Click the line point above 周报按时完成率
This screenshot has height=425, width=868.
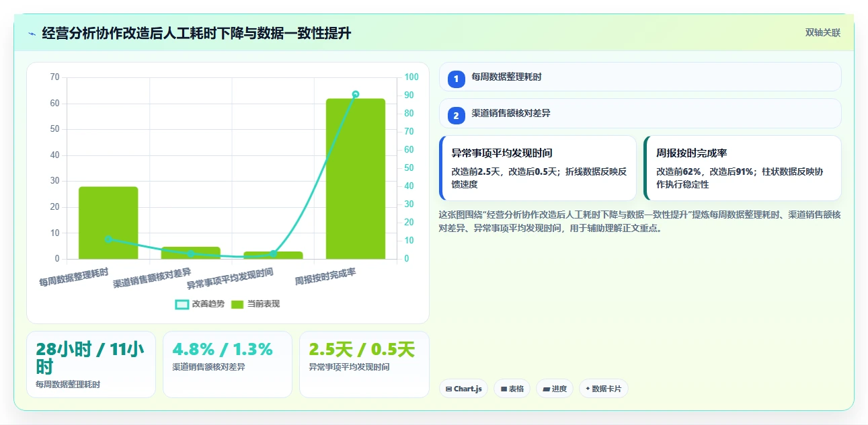[356, 95]
